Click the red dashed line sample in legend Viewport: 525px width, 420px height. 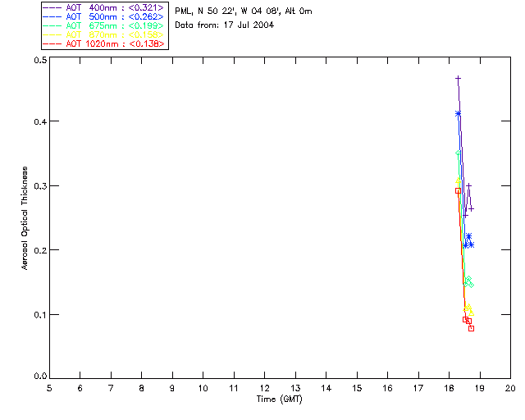point(52,43)
